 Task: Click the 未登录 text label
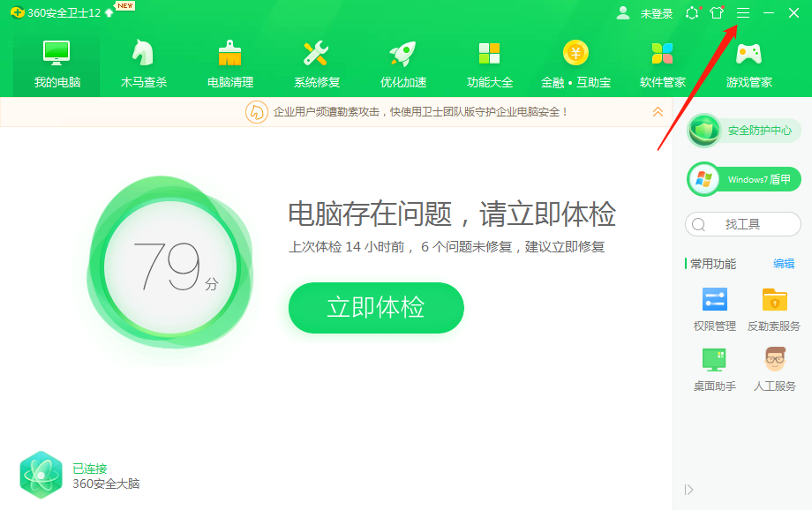coord(656,13)
